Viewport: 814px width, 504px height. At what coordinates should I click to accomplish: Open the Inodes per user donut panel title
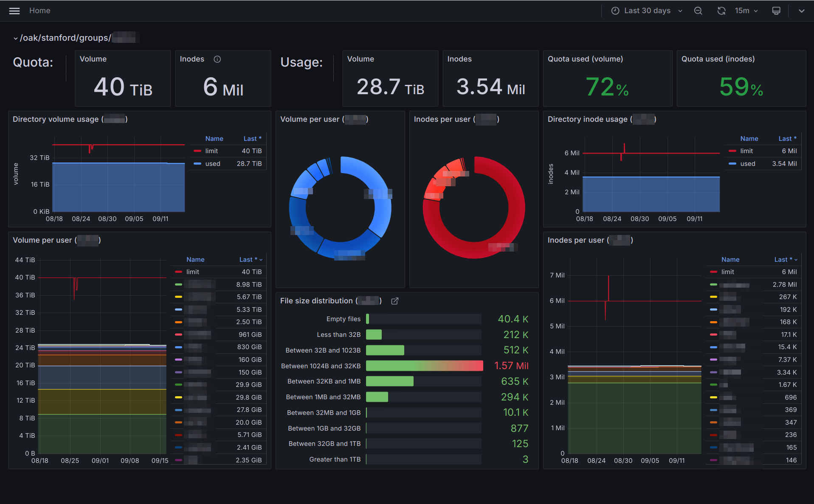click(x=456, y=119)
